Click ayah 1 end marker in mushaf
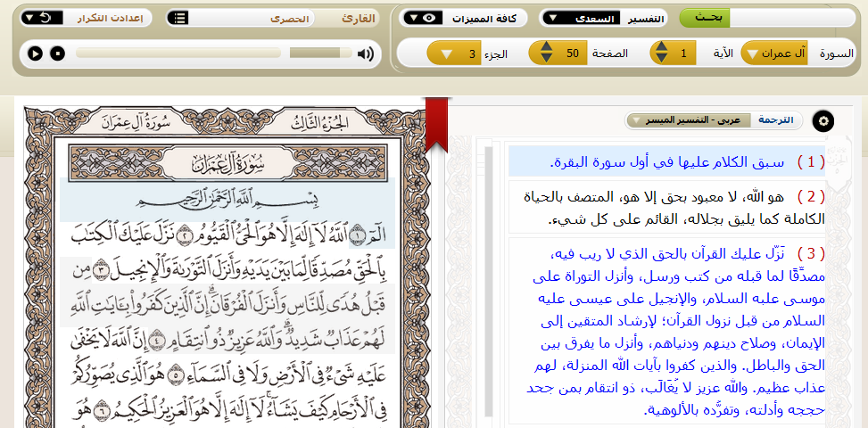Viewport: 868px width, 428px height. coord(357,237)
